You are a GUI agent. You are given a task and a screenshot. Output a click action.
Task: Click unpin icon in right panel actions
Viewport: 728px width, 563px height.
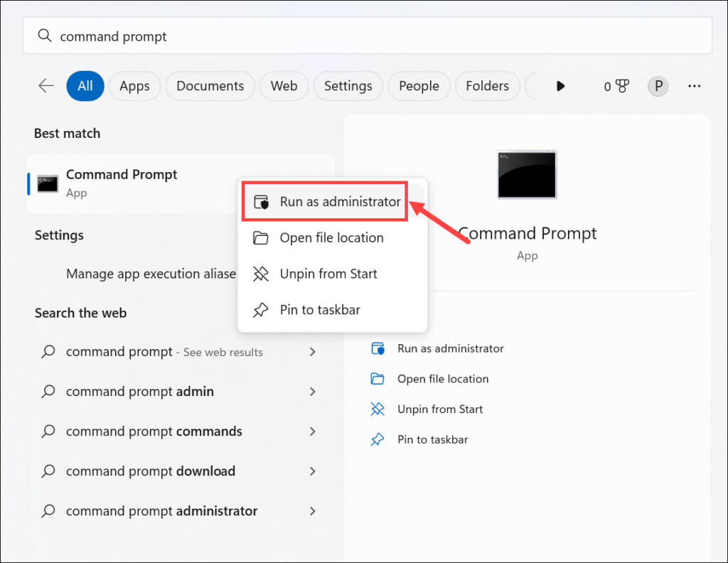[x=378, y=409]
